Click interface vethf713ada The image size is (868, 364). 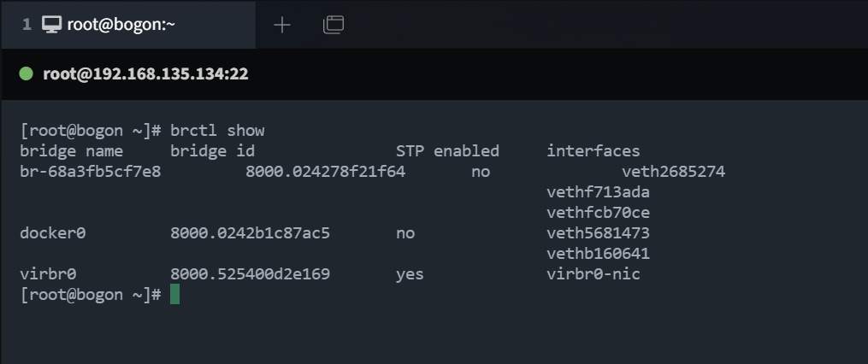598,192
